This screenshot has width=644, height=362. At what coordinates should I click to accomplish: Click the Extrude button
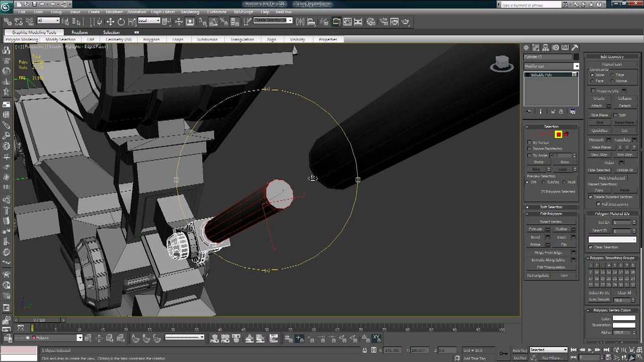pos(535,229)
